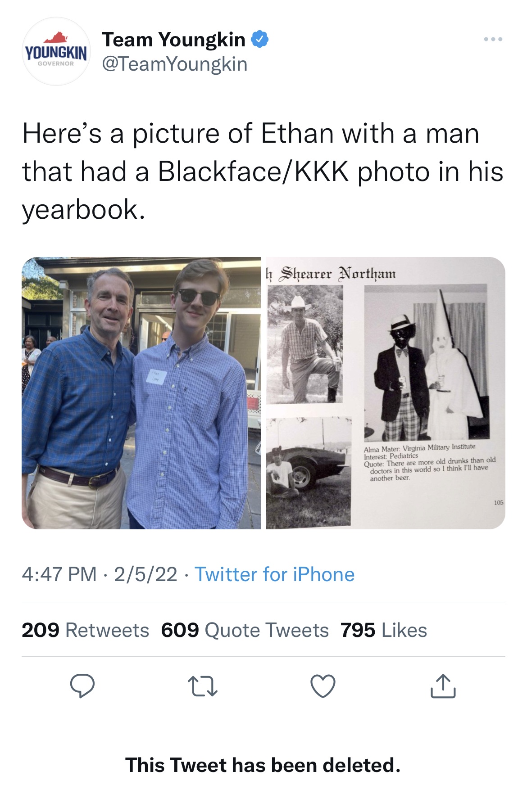Open the three-dot more options menu

coord(493,40)
